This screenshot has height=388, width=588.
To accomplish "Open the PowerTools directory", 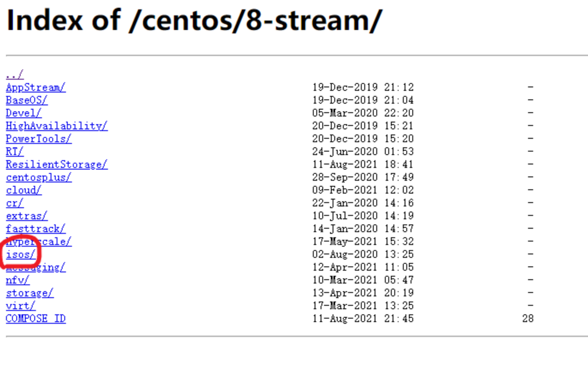I will [x=39, y=139].
